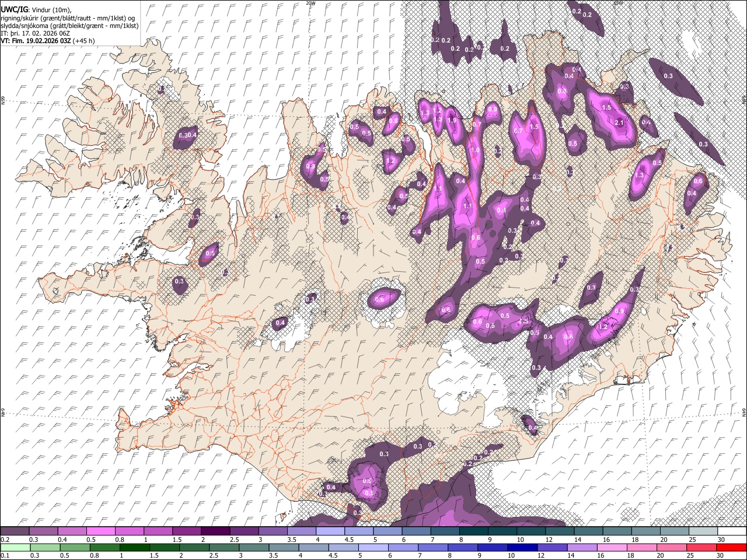Pick the bright red swatch above 30 in the lower legend row
This screenshot has height=560, width=747.
tap(731, 547)
